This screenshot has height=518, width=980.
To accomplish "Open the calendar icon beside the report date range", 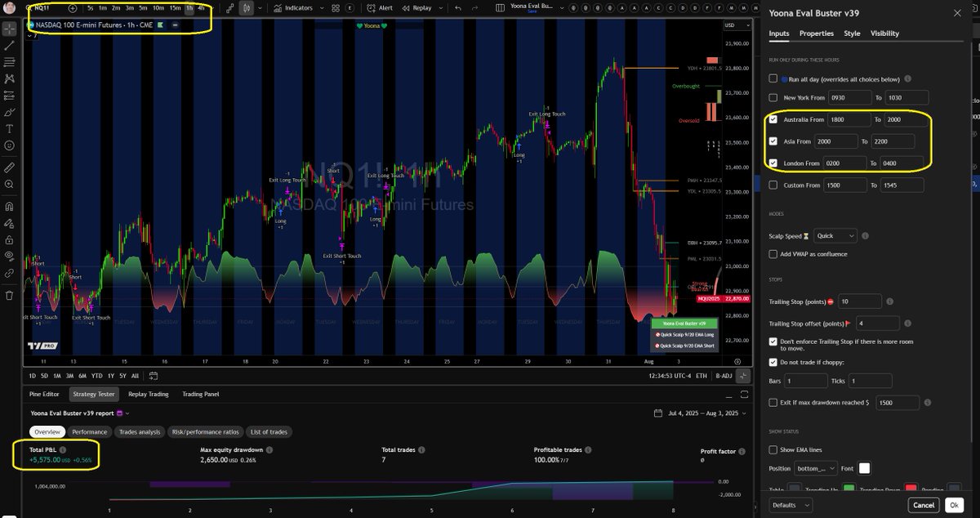I will coord(658,413).
